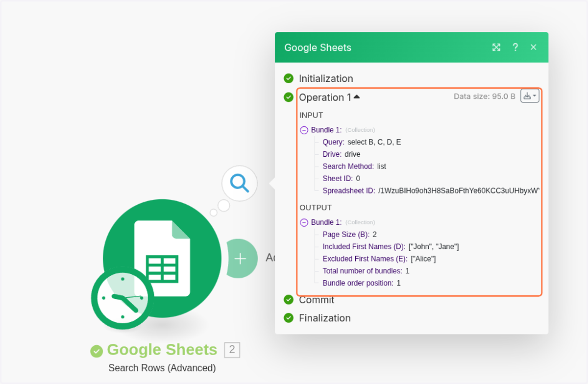Click the 'Data size: 95.0 B' label
Image resolution: width=588 pixels, height=384 pixels.
pyautogui.click(x=485, y=96)
